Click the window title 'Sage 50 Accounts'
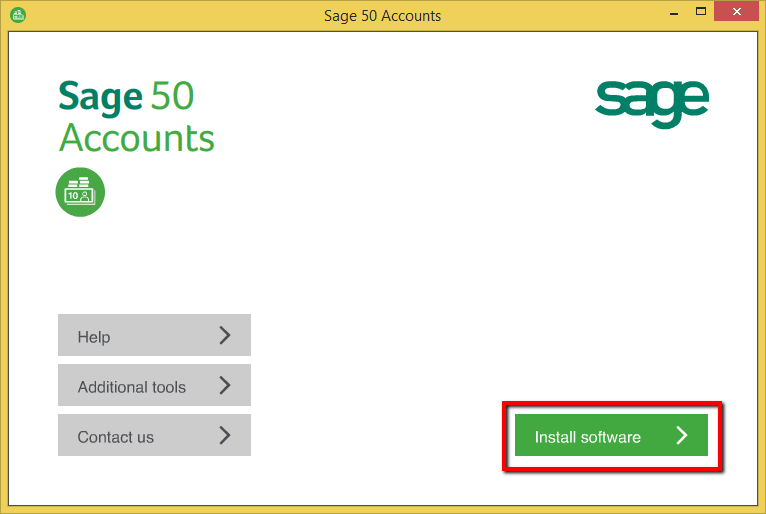 click(383, 16)
